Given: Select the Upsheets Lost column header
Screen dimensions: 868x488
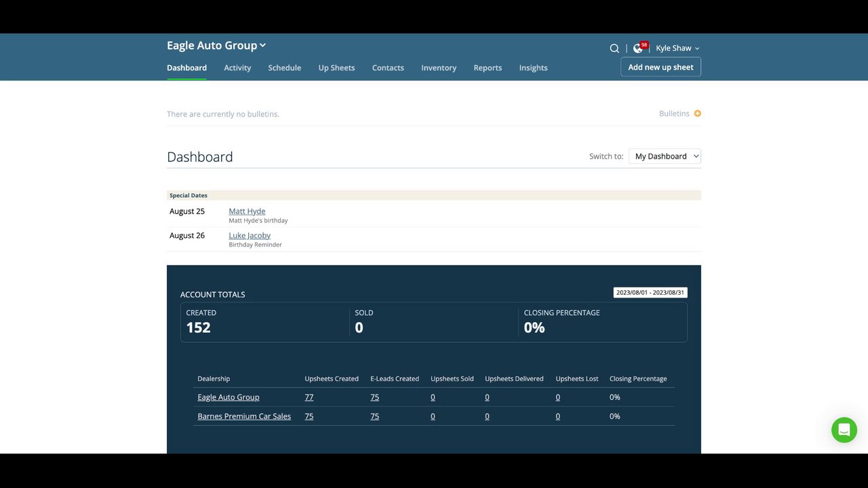Looking at the screenshot, I should [577, 379].
